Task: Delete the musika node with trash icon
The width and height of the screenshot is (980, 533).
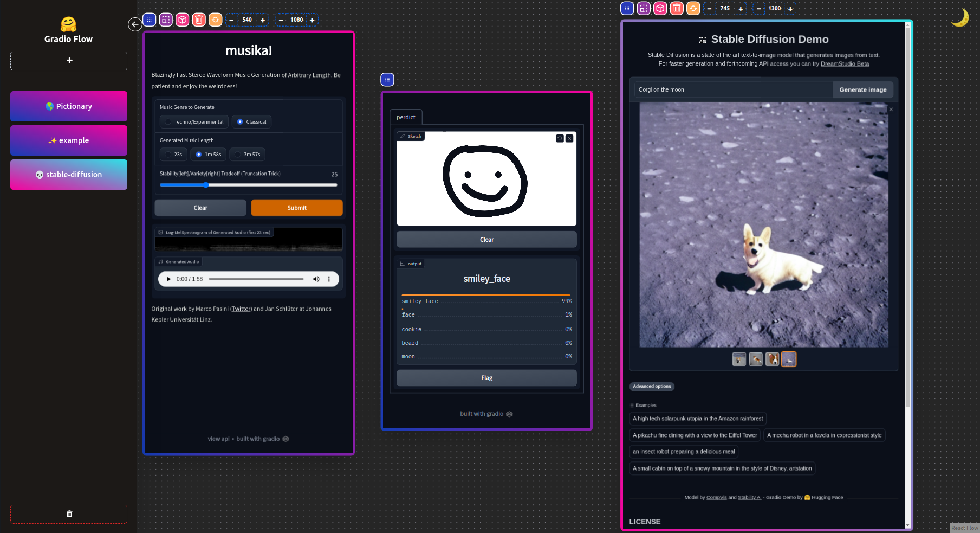Action: coord(199,20)
